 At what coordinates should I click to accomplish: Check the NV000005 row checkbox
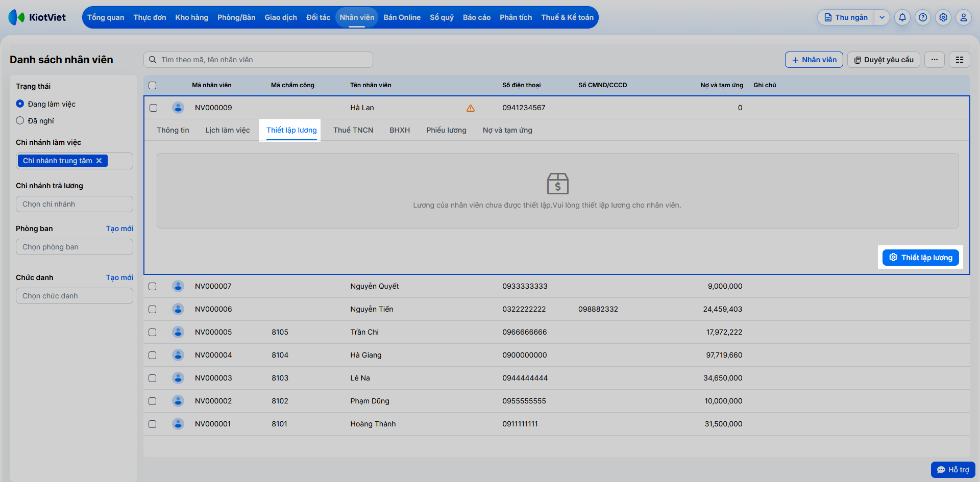click(153, 332)
